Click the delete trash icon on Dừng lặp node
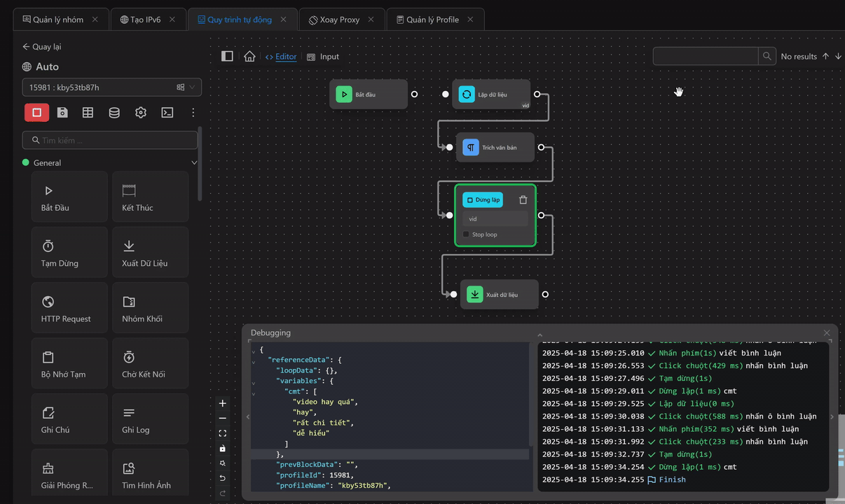Viewport: 845px width, 504px height. (523, 199)
